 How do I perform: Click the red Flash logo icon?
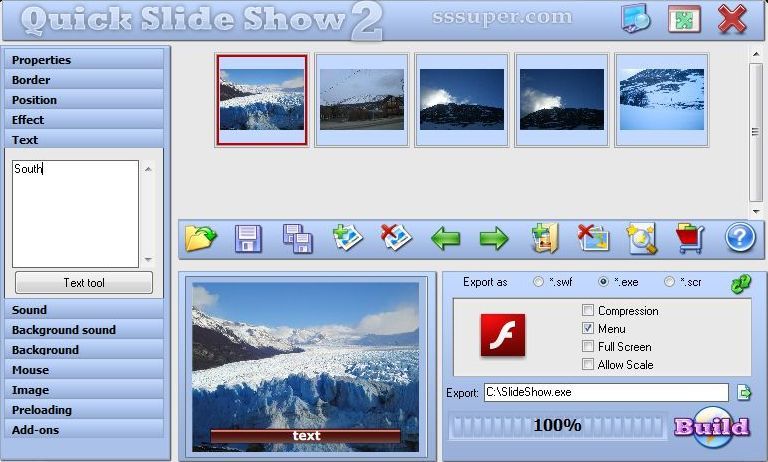point(503,335)
